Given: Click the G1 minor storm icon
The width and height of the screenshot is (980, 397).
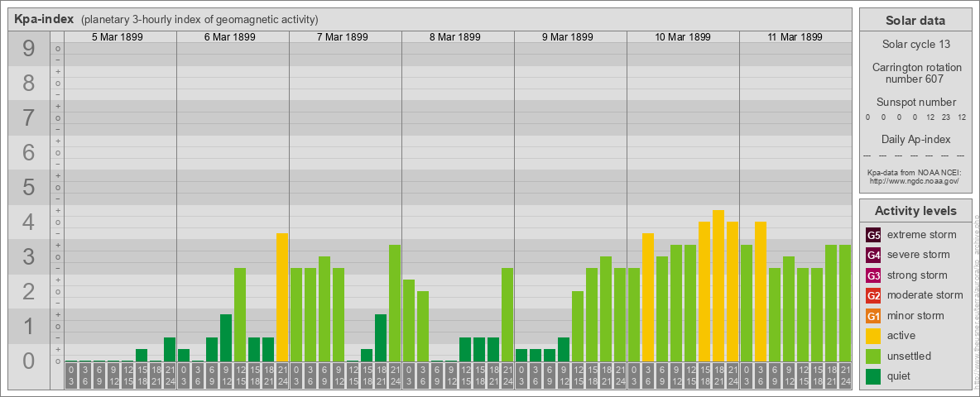Looking at the screenshot, I should [873, 316].
